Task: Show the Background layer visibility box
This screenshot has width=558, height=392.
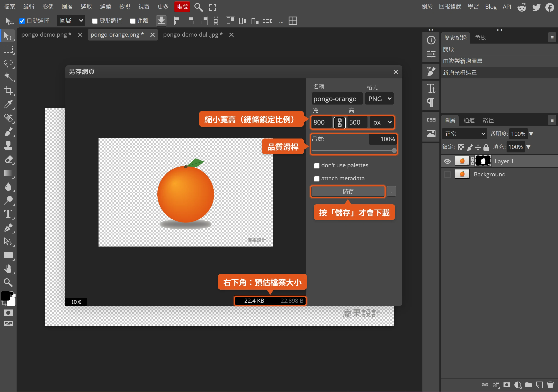Action: point(447,174)
